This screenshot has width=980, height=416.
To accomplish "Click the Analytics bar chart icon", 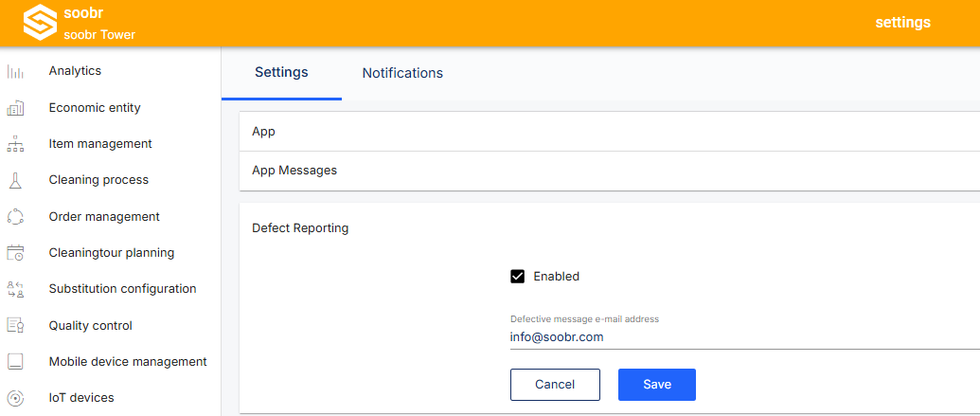I will (15, 71).
